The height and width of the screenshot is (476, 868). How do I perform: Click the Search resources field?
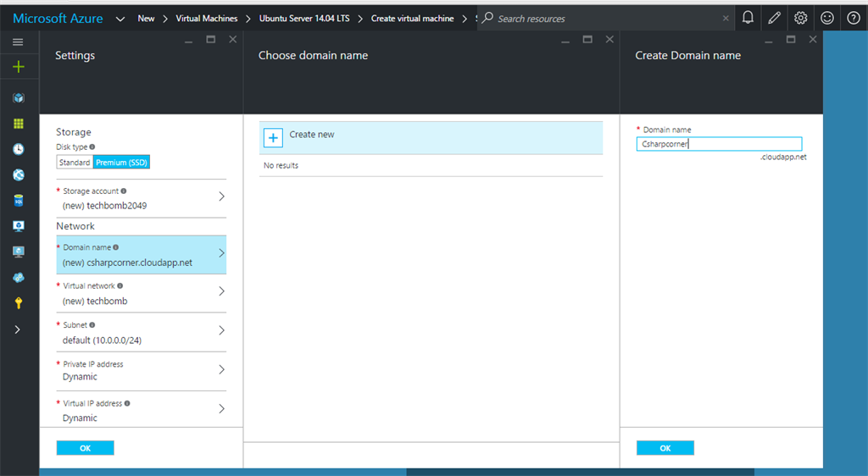click(606, 19)
